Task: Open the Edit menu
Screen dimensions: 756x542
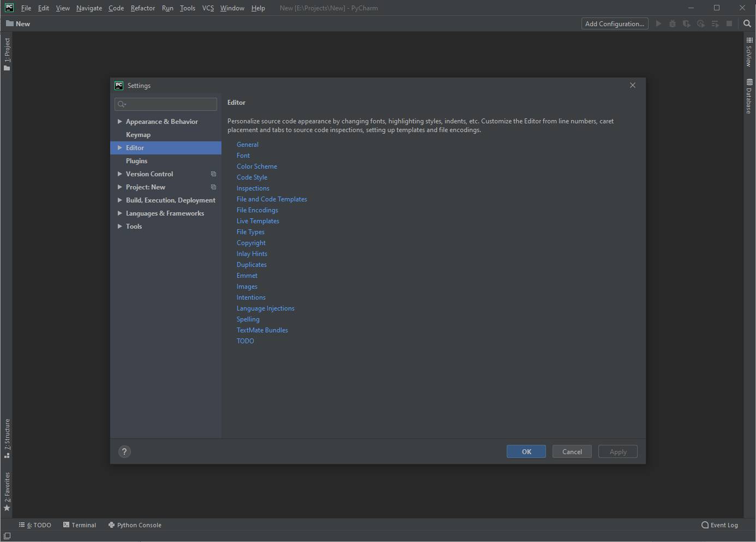Action: [x=44, y=8]
